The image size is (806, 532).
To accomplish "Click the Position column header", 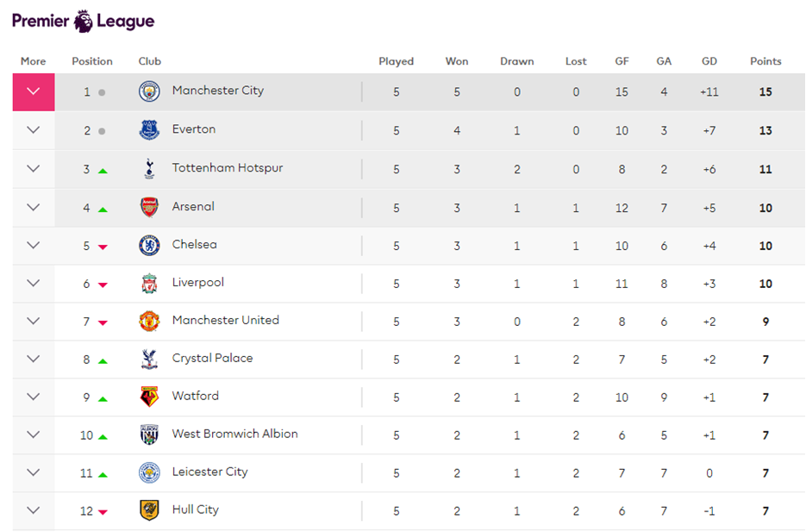I will tap(92, 61).
